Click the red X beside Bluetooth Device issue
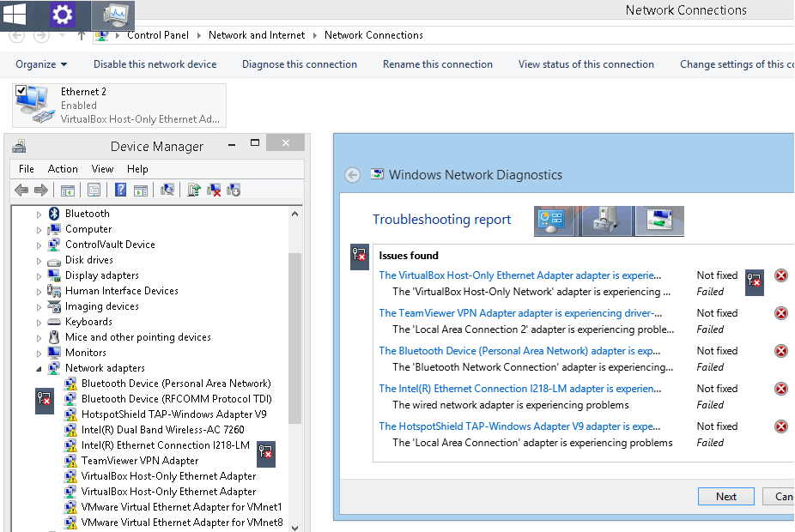The width and height of the screenshot is (795, 532). 781,351
